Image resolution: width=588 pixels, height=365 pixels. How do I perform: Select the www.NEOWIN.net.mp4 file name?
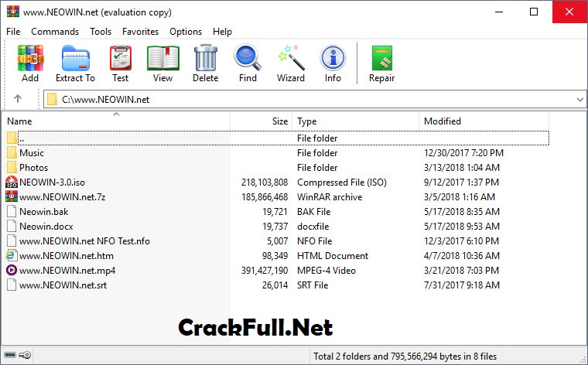pyautogui.click(x=67, y=270)
